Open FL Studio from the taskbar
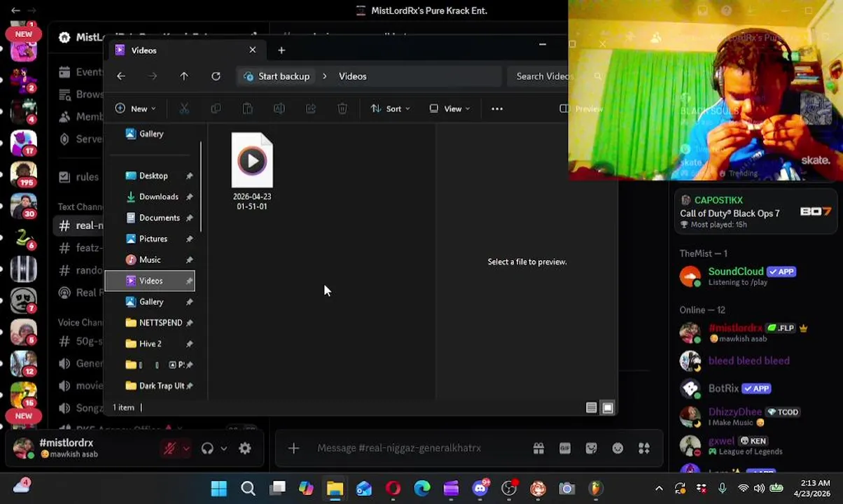 (x=596, y=489)
